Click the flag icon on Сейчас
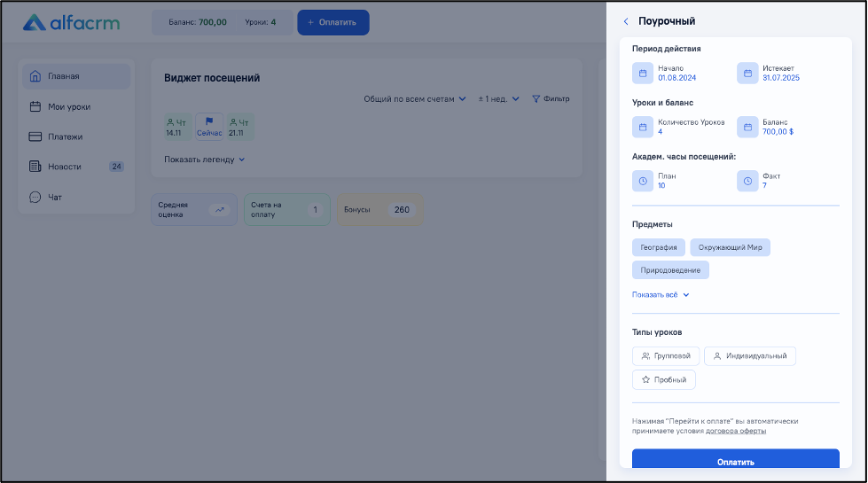 click(209, 121)
